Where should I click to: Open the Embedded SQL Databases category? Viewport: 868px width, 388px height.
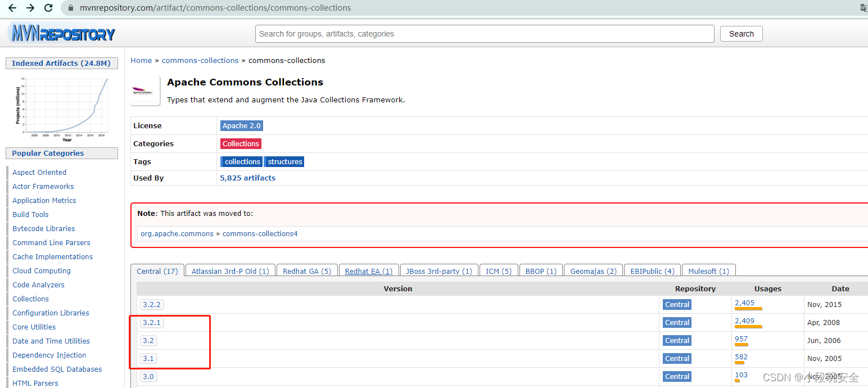click(x=57, y=369)
